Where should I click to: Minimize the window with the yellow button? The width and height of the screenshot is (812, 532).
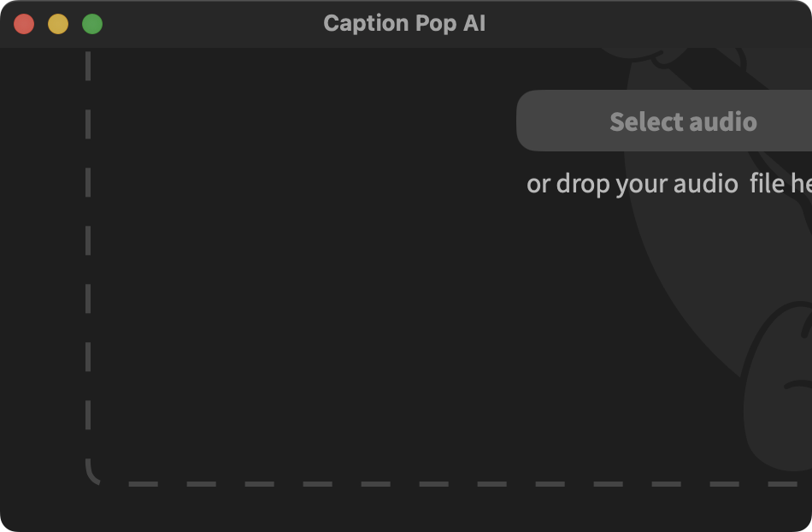pyautogui.click(x=58, y=24)
